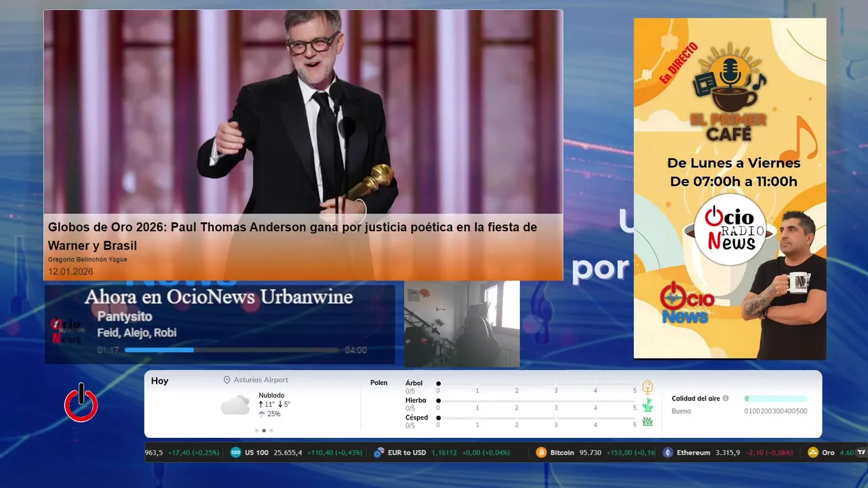Click the song title Pantysito

click(x=125, y=317)
